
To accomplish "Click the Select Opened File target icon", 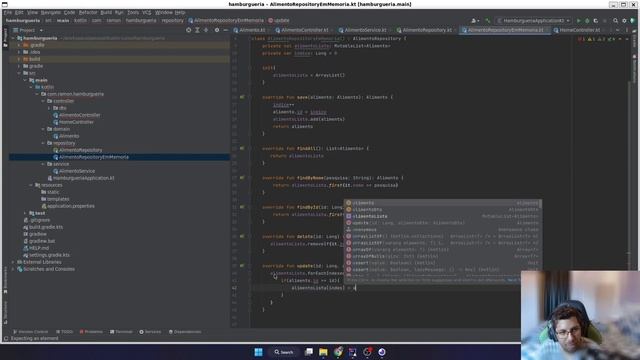I will [x=189, y=30].
